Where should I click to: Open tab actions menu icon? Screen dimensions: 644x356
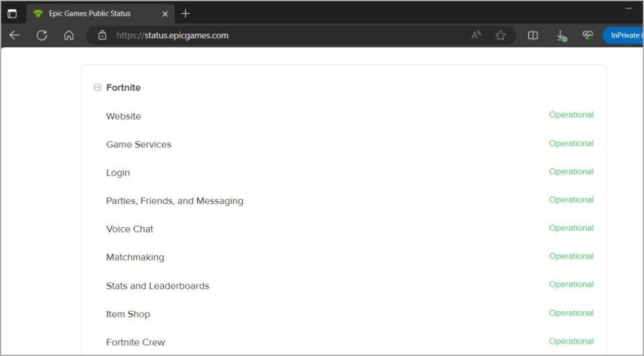click(x=13, y=14)
